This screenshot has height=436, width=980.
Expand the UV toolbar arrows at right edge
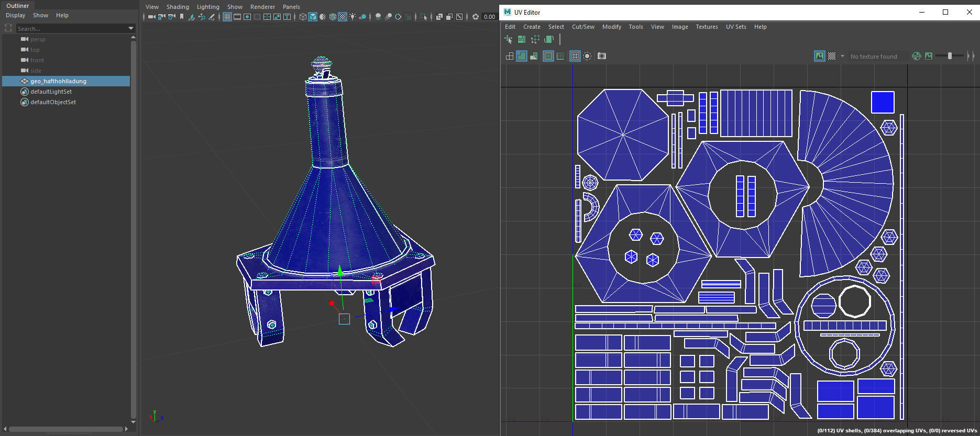(971, 56)
